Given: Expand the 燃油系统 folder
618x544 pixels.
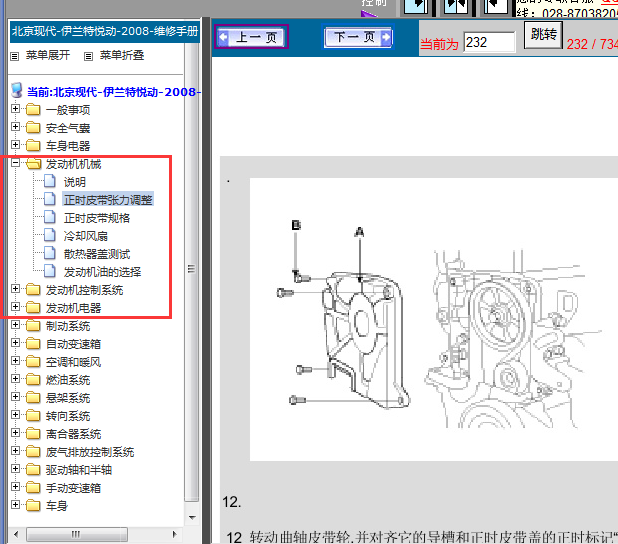Looking at the screenshot, I should point(15,379).
